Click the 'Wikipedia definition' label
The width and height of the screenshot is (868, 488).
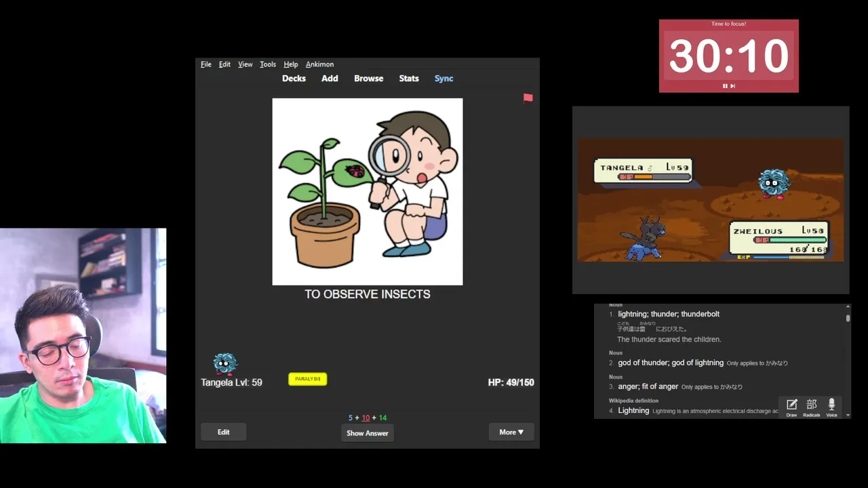point(633,401)
